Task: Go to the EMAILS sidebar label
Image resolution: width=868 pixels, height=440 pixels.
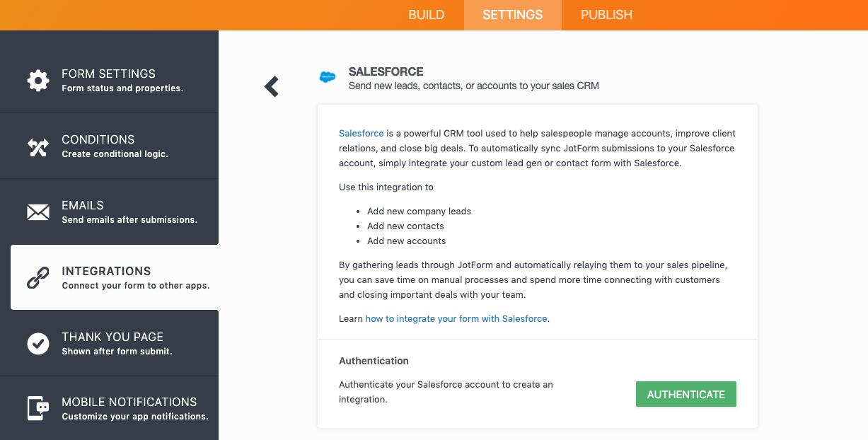Action: click(83, 205)
